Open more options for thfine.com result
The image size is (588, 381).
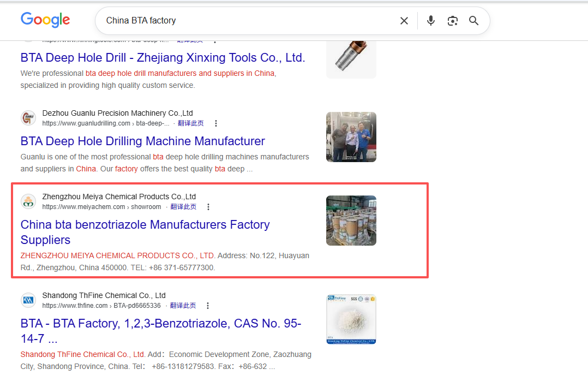(x=208, y=306)
